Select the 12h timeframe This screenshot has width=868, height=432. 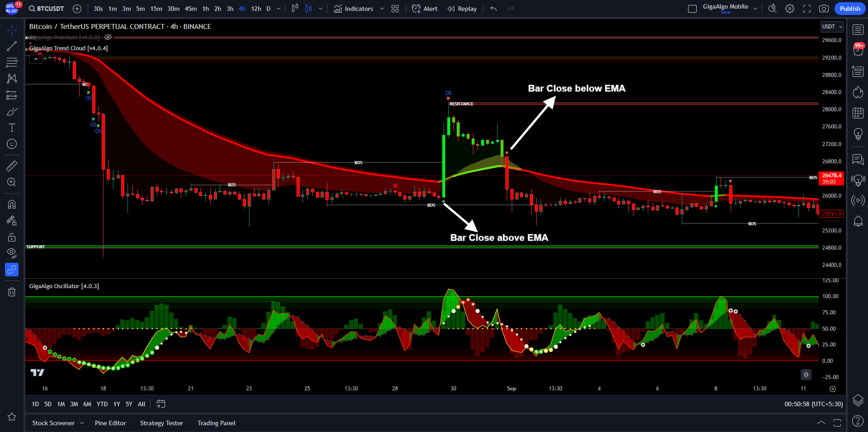tap(256, 9)
